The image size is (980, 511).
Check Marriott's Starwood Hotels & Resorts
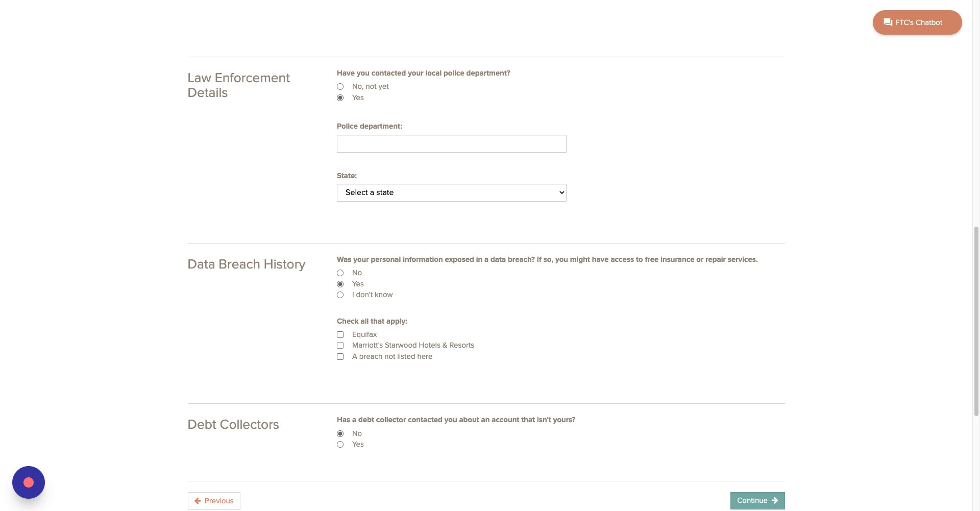pos(340,346)
